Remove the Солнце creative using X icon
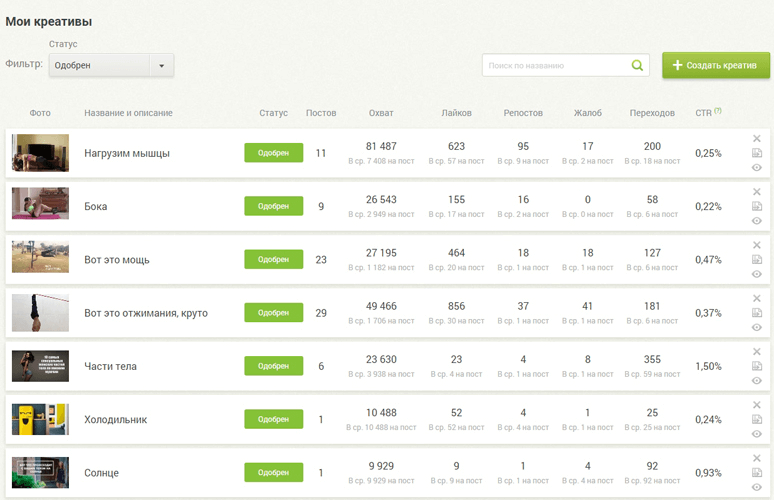The image size is (774, 500). pos(757,458)
